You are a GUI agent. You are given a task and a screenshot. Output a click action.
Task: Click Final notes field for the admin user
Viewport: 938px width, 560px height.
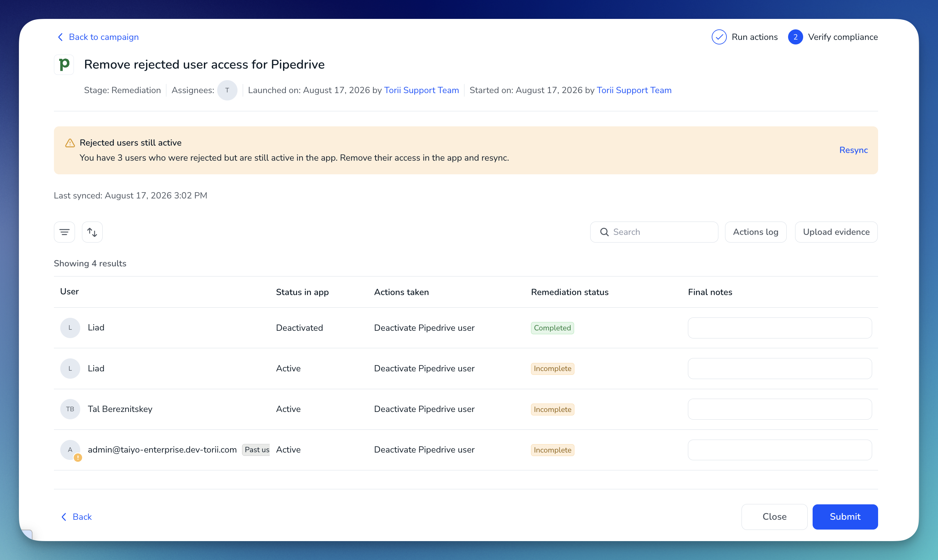pyautogui.click(x=780, y=450)
